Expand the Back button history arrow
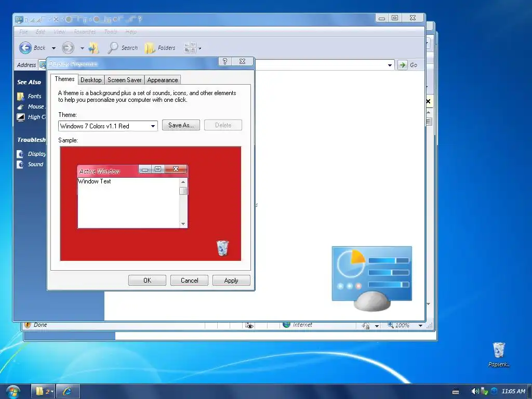Screen dimensions: 532x399 click(x=54, y=48)
